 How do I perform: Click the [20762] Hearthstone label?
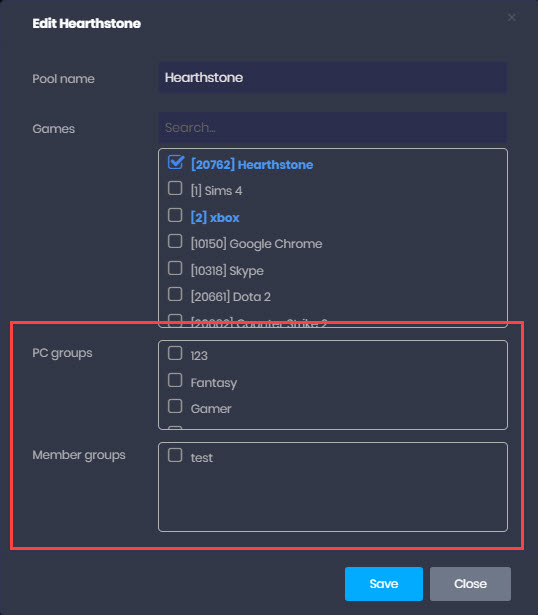click(252, 164)
